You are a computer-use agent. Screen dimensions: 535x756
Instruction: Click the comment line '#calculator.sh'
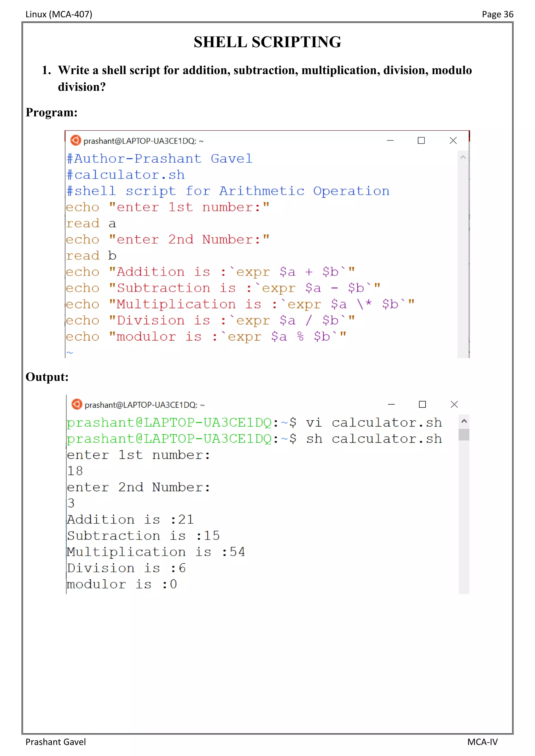point(125,175)
